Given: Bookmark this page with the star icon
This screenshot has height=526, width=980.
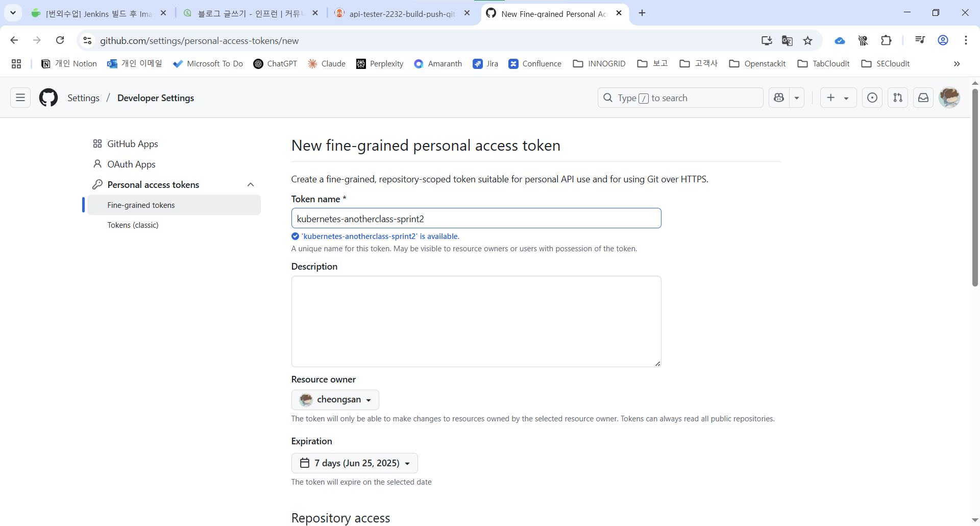Looking at the screenshot, I should pos(807,41).
